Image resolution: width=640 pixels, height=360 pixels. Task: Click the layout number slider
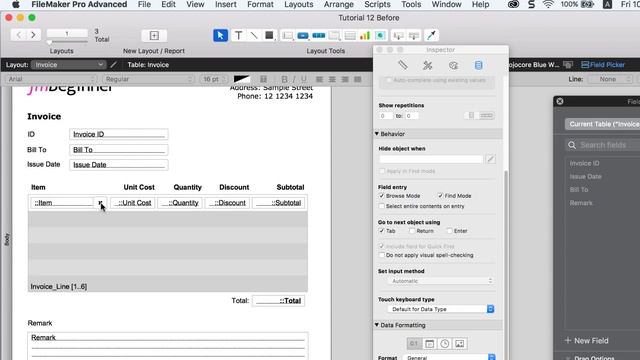tap(67, 42)
